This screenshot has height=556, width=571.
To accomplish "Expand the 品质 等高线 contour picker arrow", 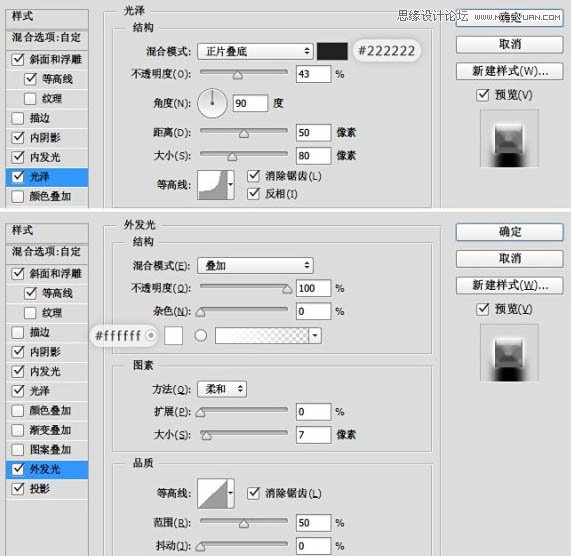I will point(231,493).
